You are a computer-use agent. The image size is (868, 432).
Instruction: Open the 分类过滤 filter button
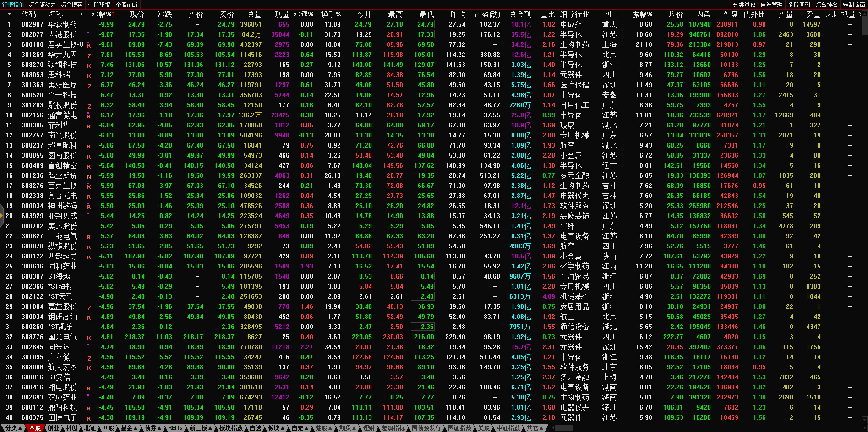coord(744,5)
